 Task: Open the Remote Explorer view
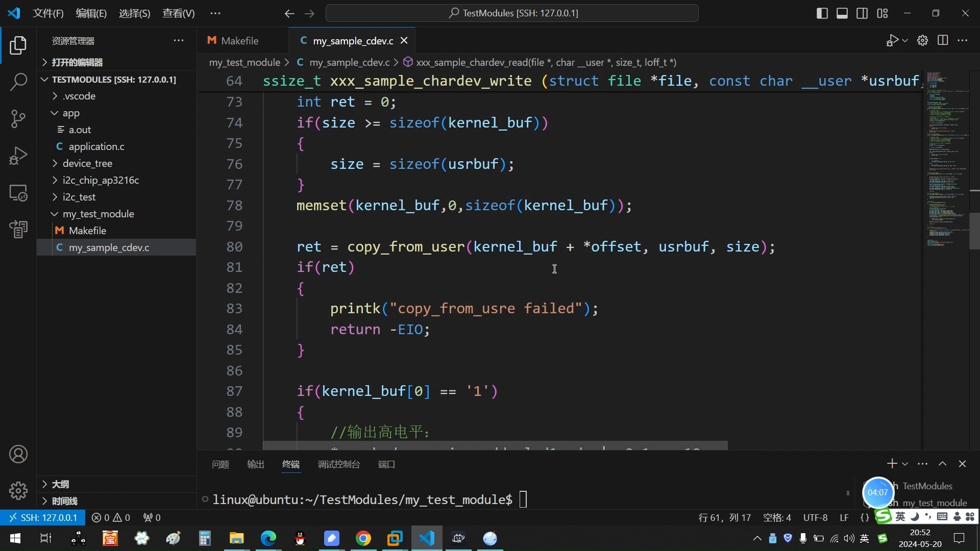18,193
